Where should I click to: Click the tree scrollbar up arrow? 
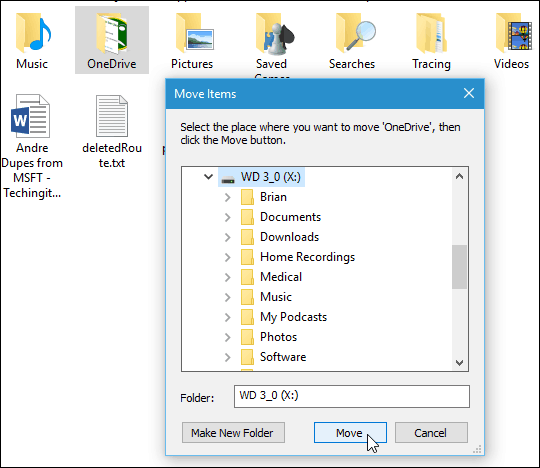coord(459,177)
